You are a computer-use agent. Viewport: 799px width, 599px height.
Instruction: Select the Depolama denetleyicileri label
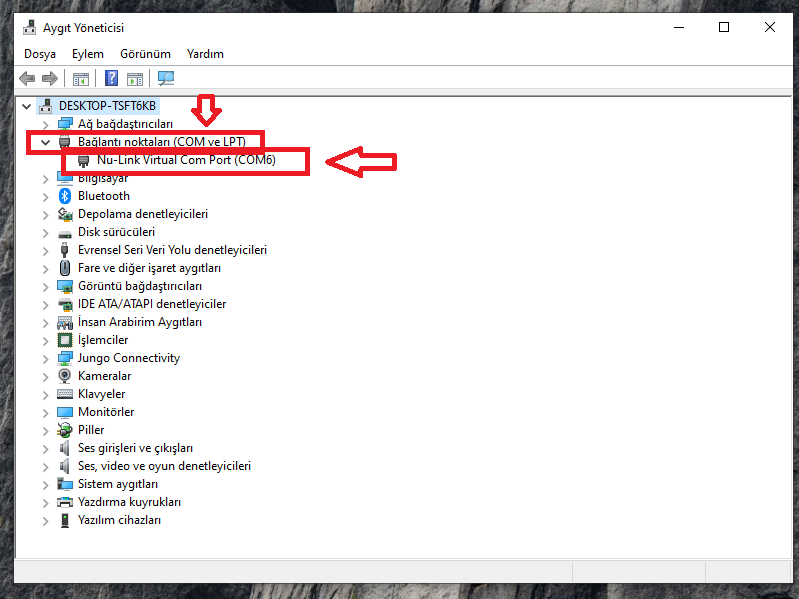(143, 214)
